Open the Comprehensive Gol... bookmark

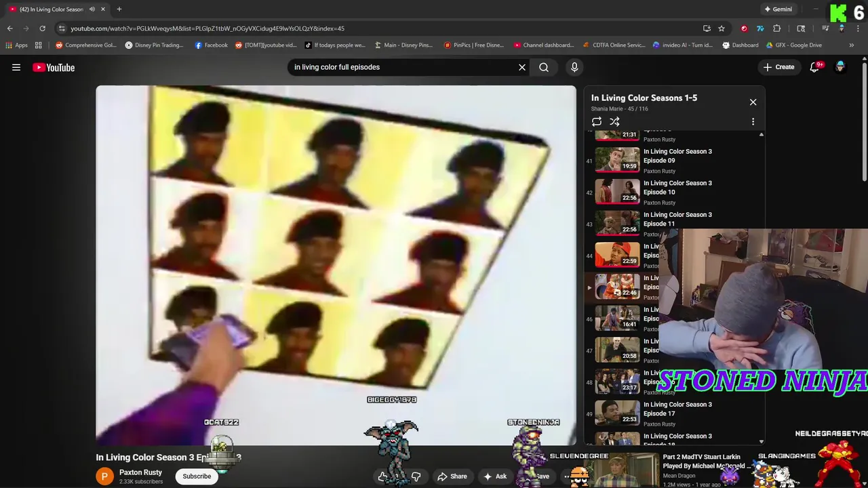[86, 45]
